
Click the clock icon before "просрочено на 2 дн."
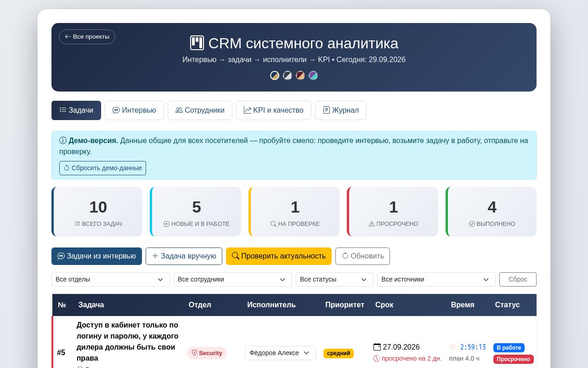377,358
